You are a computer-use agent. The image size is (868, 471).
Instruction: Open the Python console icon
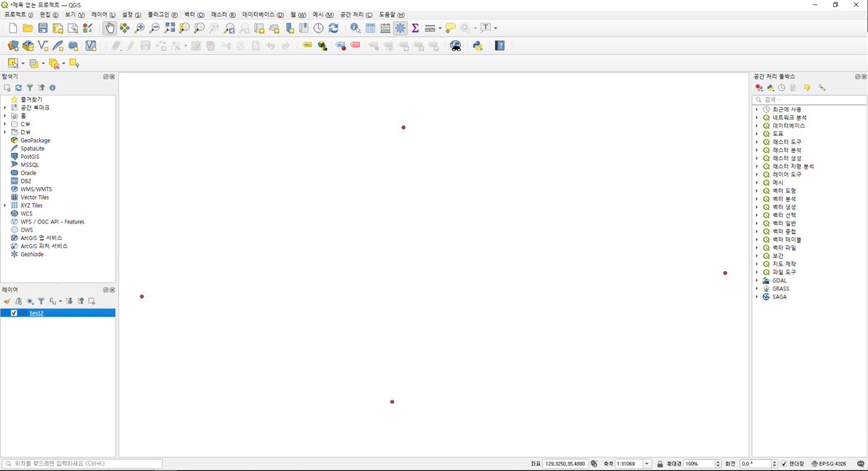[478, 46]
